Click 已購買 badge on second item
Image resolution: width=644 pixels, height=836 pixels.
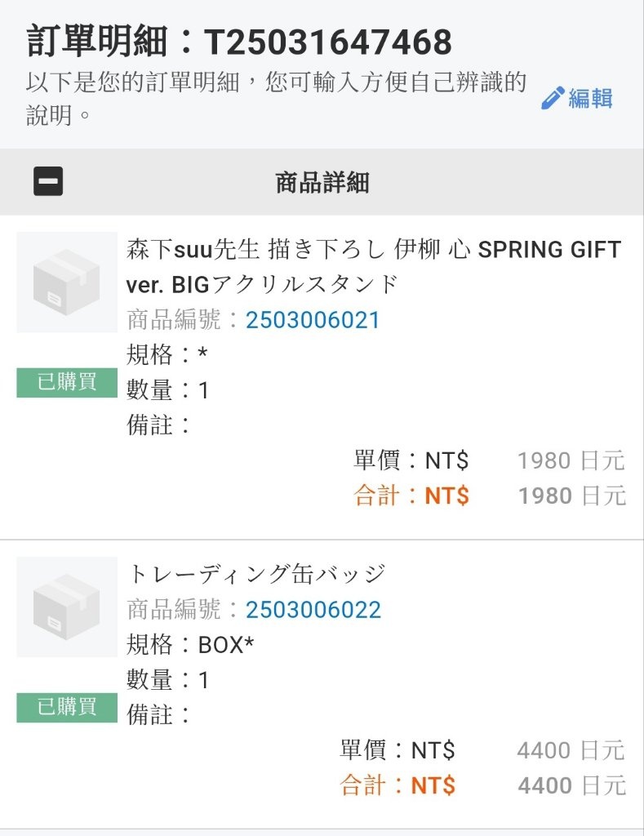point(67,708)
